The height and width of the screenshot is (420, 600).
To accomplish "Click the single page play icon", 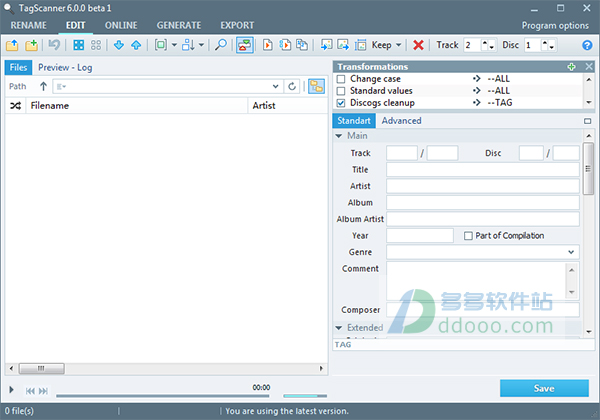I will pyautogui.click(x=267, y=45).
